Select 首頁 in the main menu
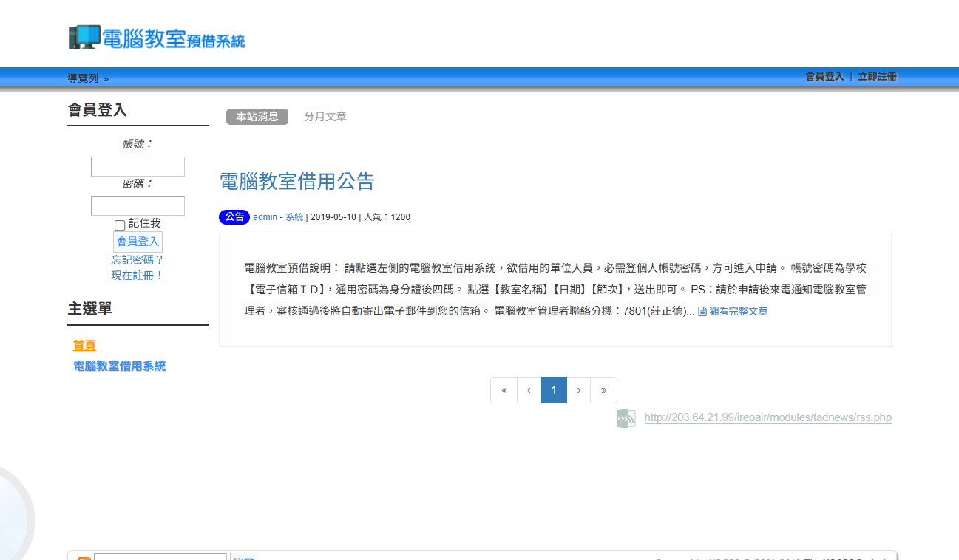The width and height of the screenshot is (959, 560). pos(84,346)
